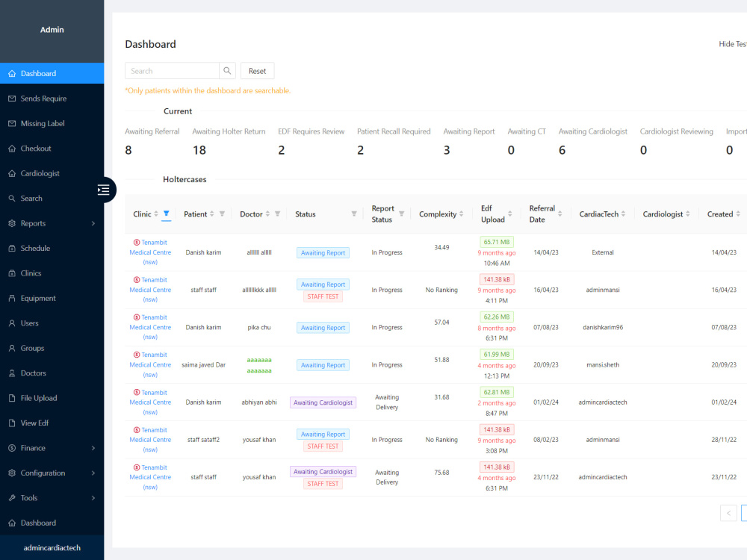This screenshot has height=560, width=747.
Task: Open Tenambit clinic link in pika chu row
Action: pos(150,327)
